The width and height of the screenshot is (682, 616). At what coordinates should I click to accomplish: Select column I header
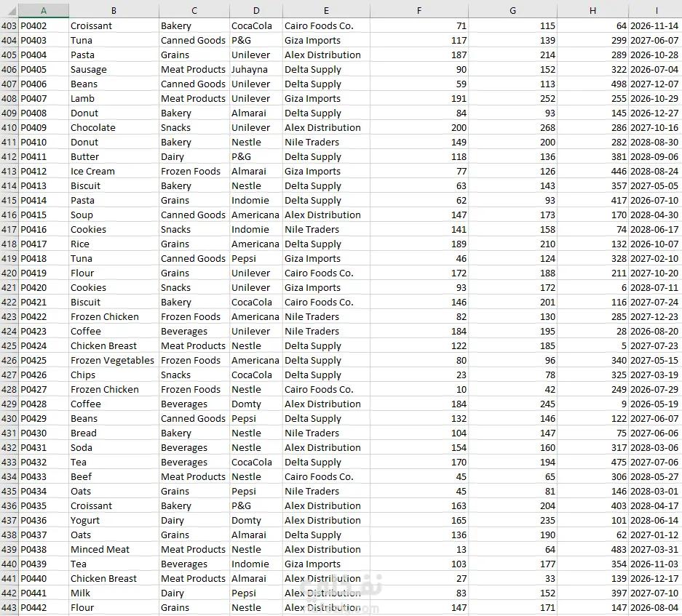pyautogui.click(x=656, y=10)
